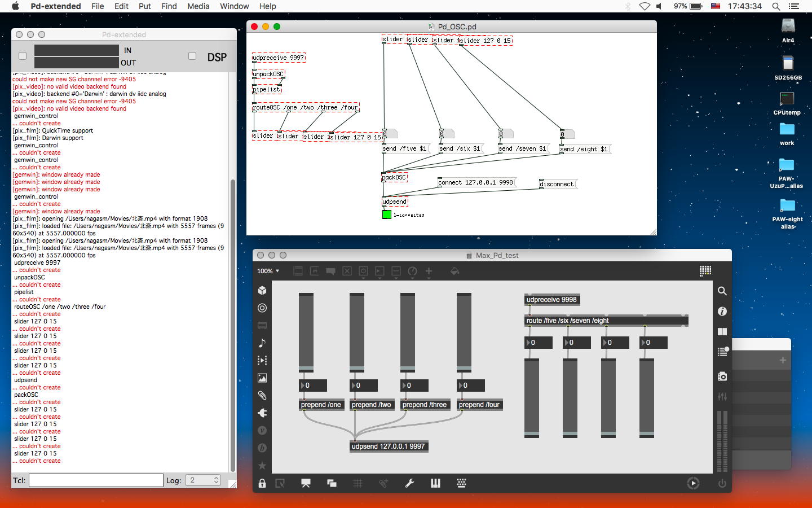Open the Max snapshots camera icon
This screenshot has height=508, width=812.
click(722, 376)
